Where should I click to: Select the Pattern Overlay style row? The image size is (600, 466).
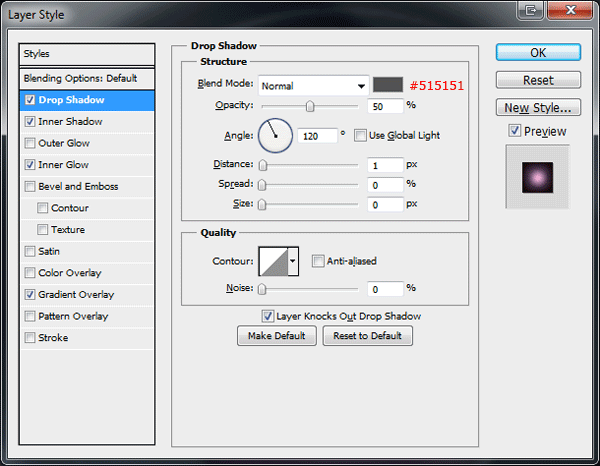[x=87, y=316]
